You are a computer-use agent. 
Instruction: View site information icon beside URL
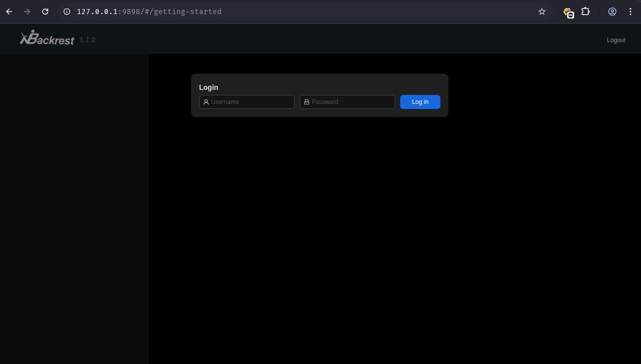point(67,12)
